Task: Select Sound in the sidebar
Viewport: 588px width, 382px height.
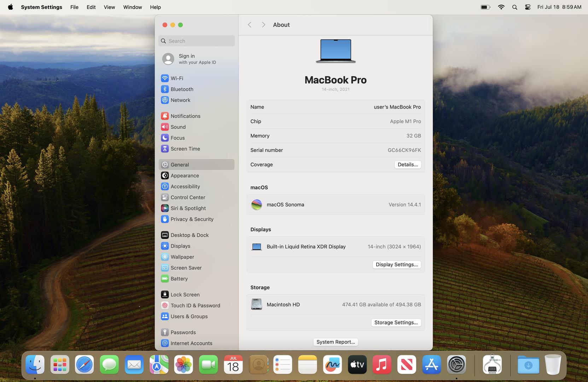Action: [x=196, y=127]
